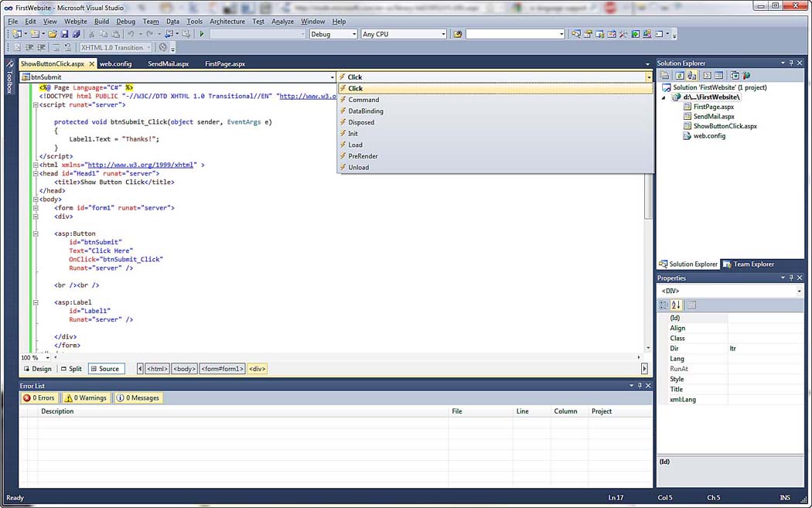Switch to Design view
Screen dimensions: 812x508
pyautogui.click(x=37, y=369)
